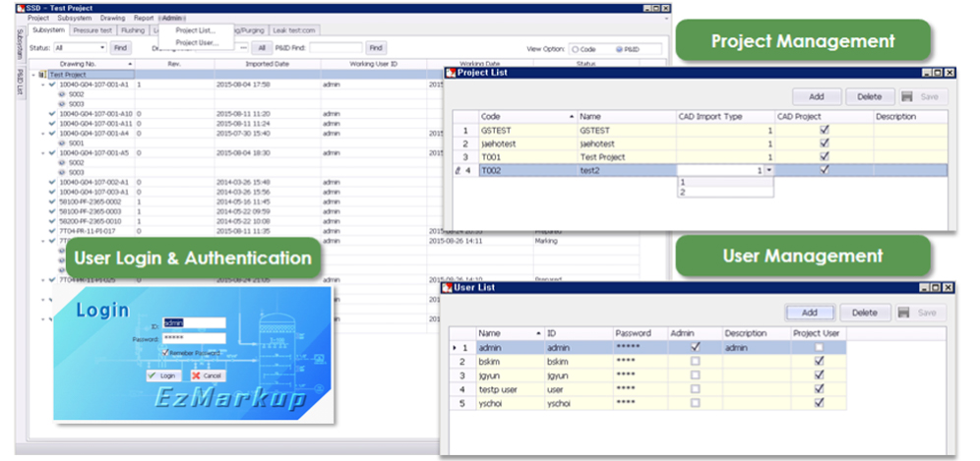Open the Status filter dropdown

102,47
